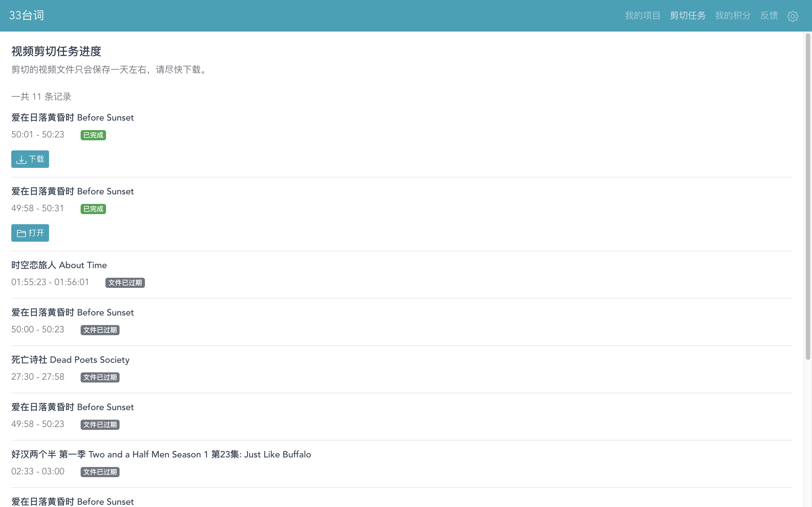Screen dimensions: 812x507
Task: Select the 剪切任务 navigation item
Action: click(x=687, y=15)
